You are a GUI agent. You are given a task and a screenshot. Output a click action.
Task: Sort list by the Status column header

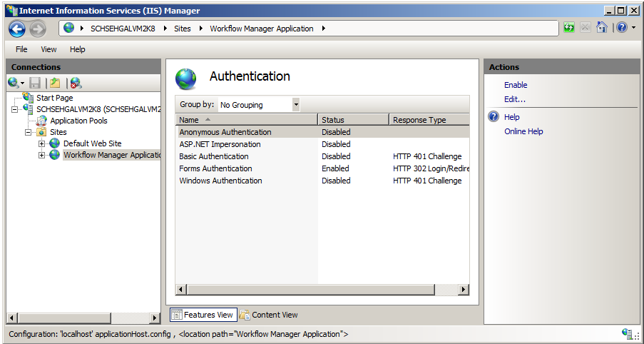352,120
